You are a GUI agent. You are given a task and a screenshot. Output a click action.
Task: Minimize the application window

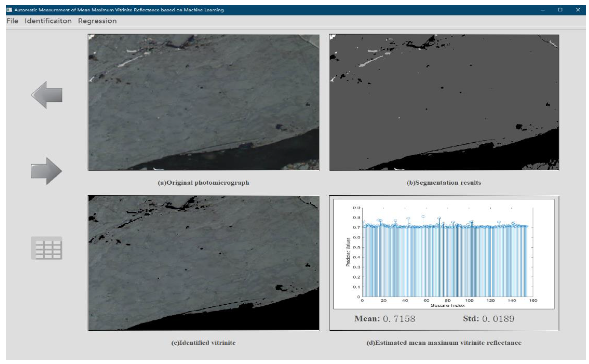pyautogui.click(x=543, y=10)
